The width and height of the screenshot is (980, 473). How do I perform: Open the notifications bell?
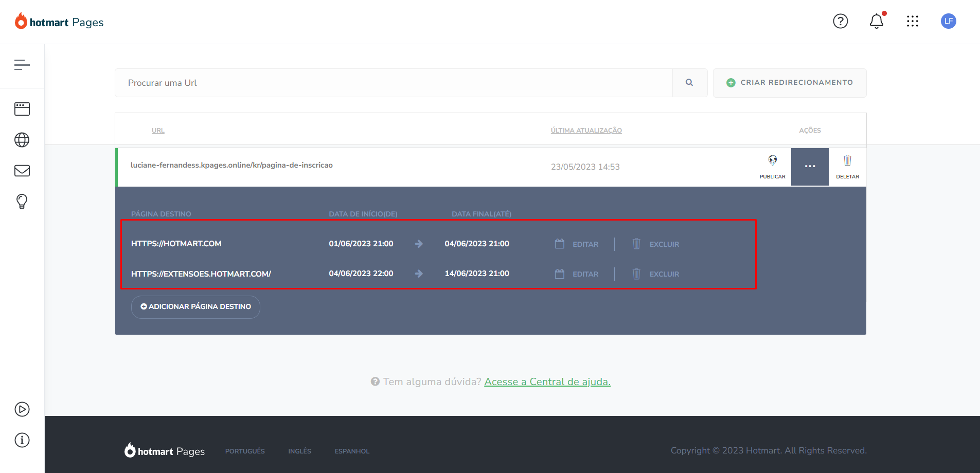point(877,21)
